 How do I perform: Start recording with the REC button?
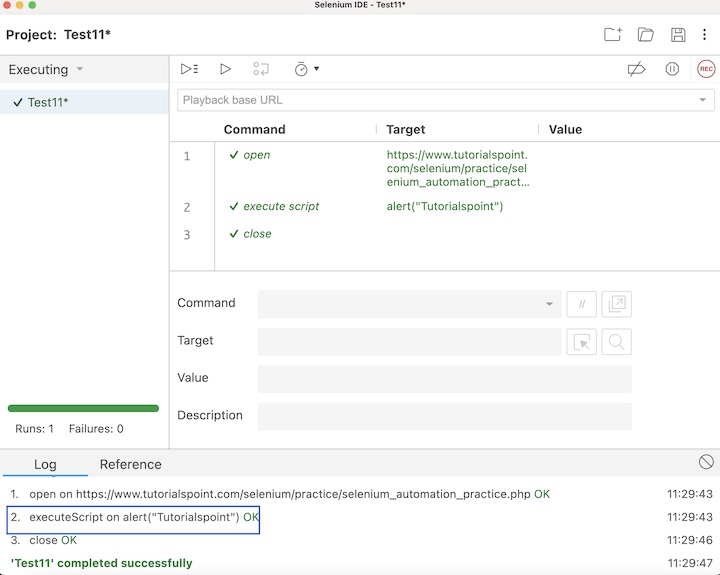tap(706, 69)
